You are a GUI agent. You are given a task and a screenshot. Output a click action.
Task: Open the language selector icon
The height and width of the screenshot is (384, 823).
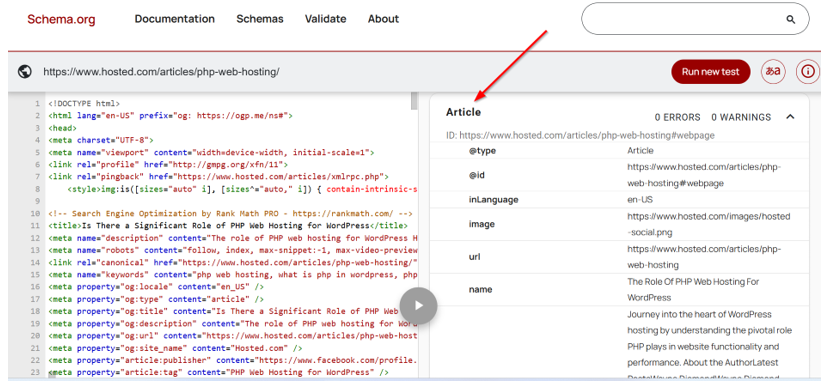773,72
